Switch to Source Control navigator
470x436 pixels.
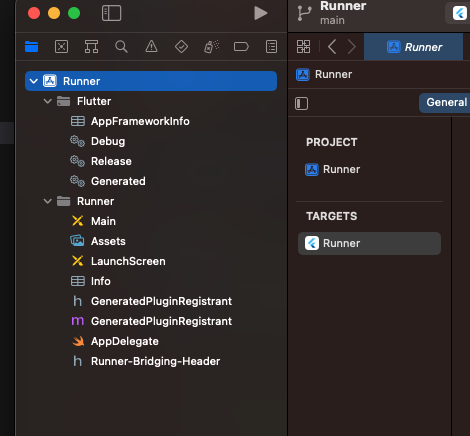(61, 47)
